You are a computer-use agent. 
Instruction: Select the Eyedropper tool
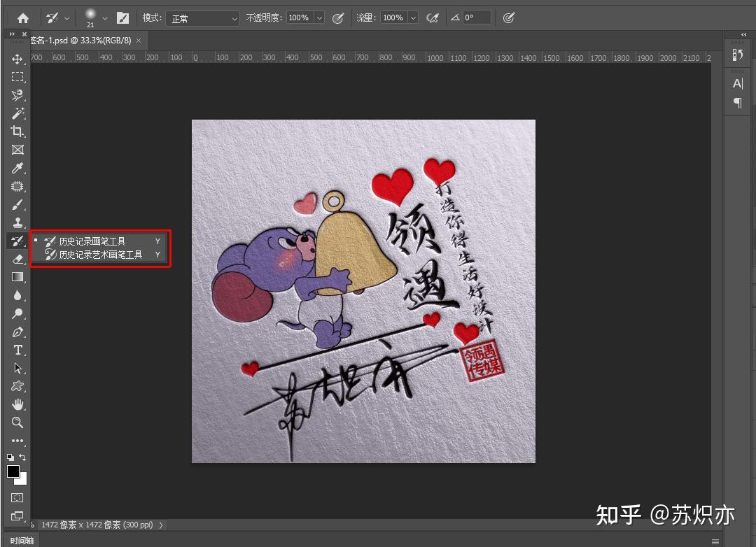click(17, 168)
